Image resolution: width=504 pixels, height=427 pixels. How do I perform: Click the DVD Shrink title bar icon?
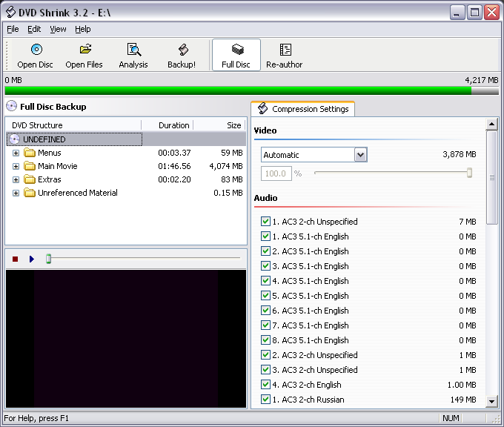[x=10, y=12]
